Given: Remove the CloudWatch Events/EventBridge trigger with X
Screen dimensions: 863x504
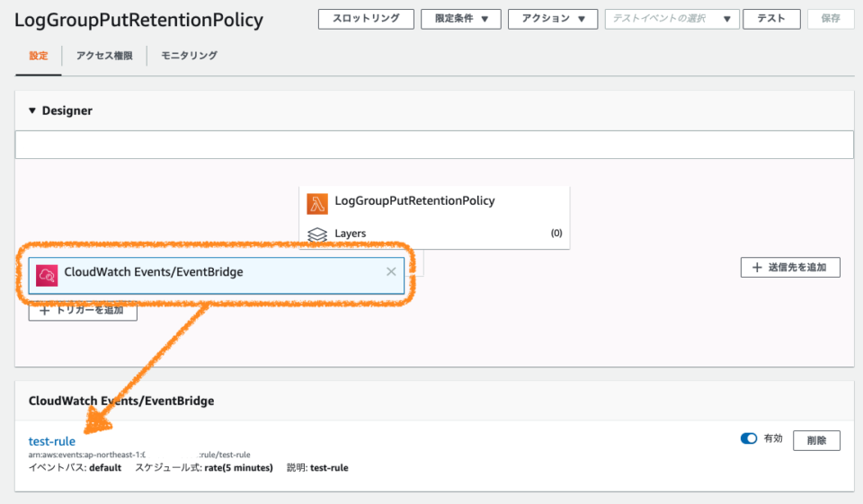Looking at the screenshot, I should [391, 271].
